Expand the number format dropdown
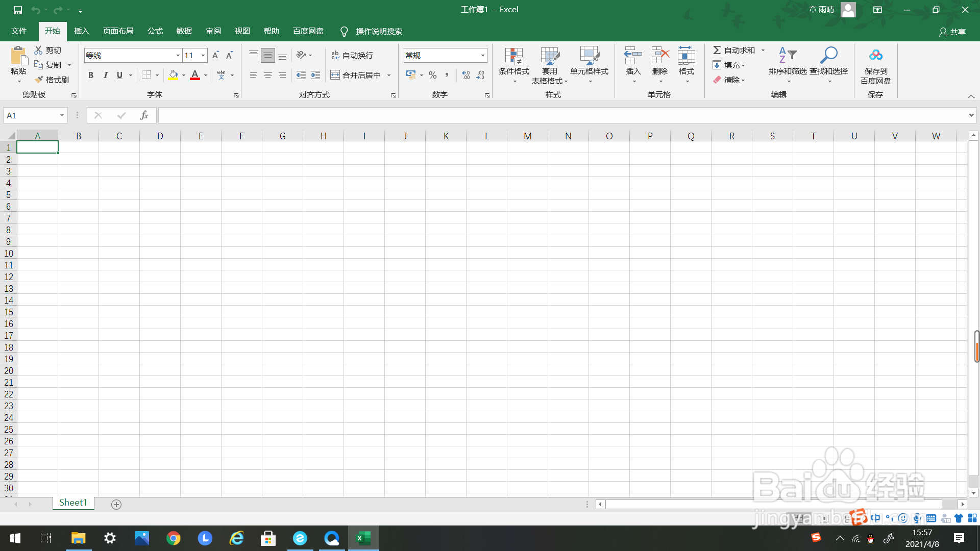 (x=482, y=55)
